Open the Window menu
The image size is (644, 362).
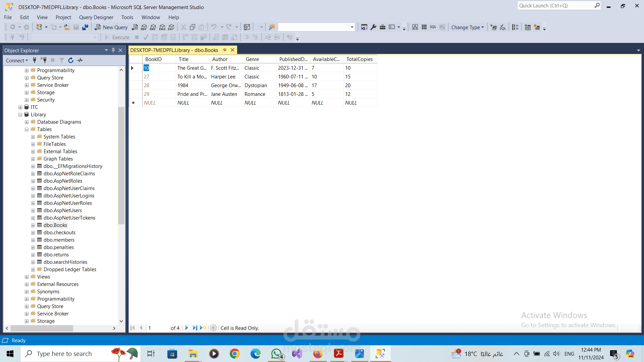tap(151, 17)
